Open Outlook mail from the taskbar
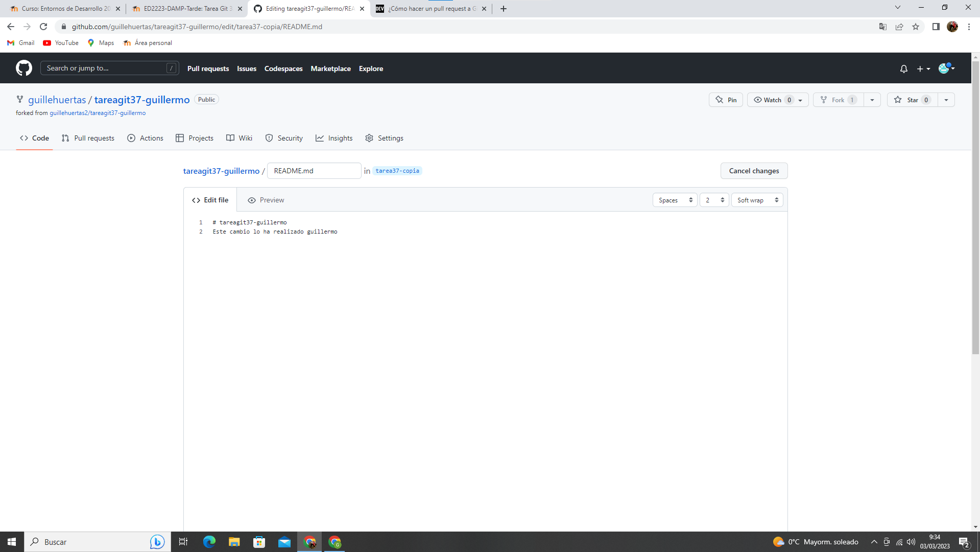Screen dimensions: 980x552 (x=284, y=542)
